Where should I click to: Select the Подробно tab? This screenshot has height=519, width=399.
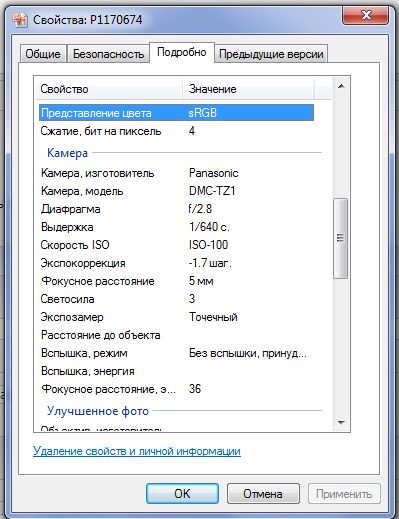[182, 52]
